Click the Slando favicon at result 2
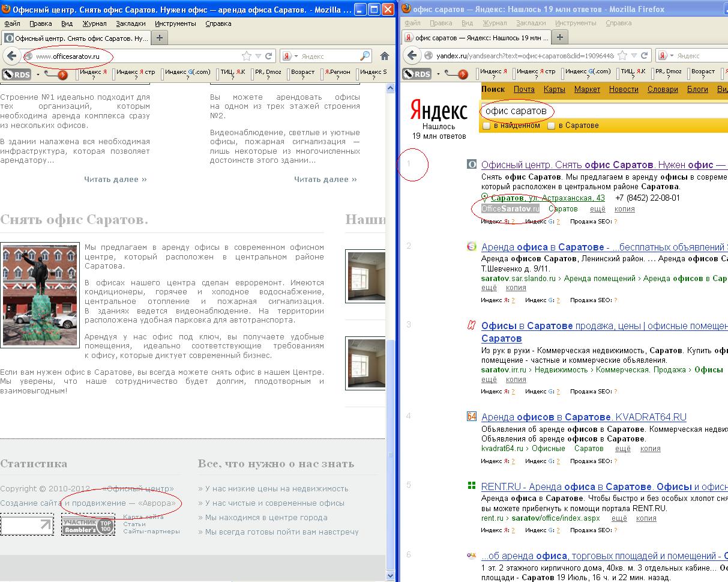 point(472,247)
